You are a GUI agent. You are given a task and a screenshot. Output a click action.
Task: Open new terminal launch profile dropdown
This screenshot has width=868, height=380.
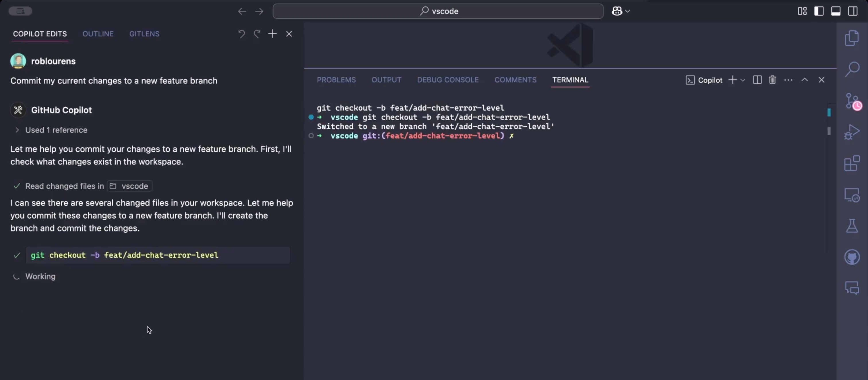[x=743, y=80]
